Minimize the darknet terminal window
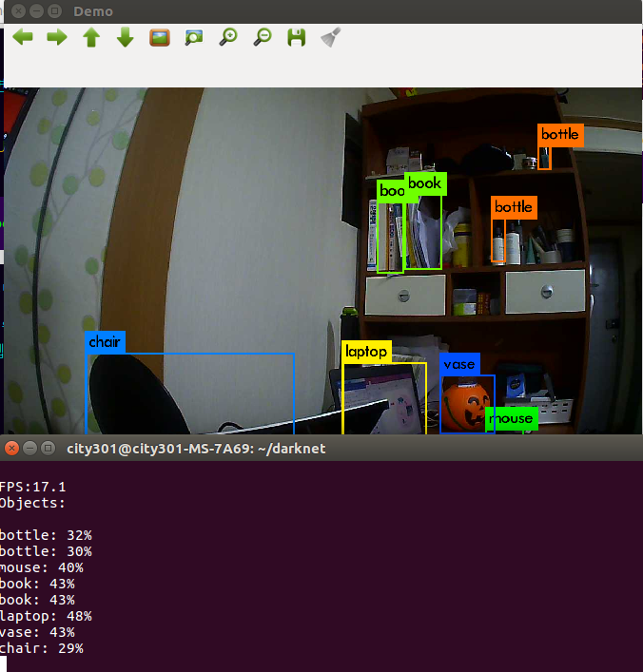This screenshot has width=643, height=672. tap(30, 449)
